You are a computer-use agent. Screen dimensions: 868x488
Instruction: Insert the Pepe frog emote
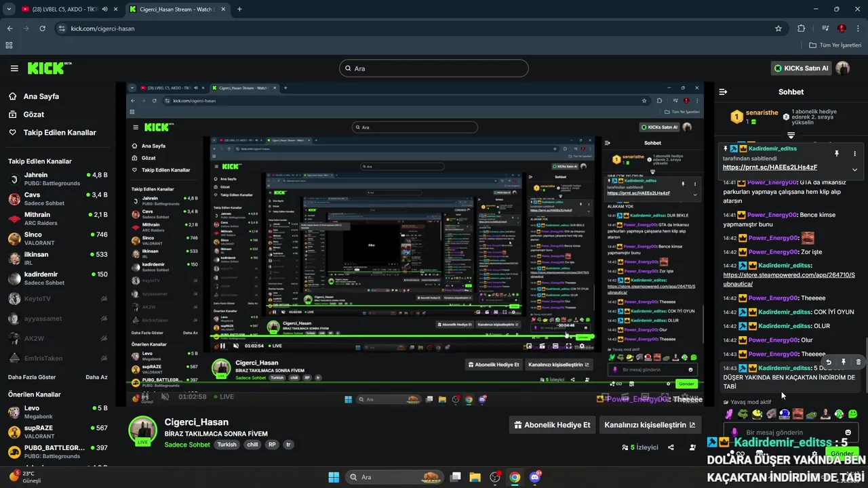click(743, 414)
